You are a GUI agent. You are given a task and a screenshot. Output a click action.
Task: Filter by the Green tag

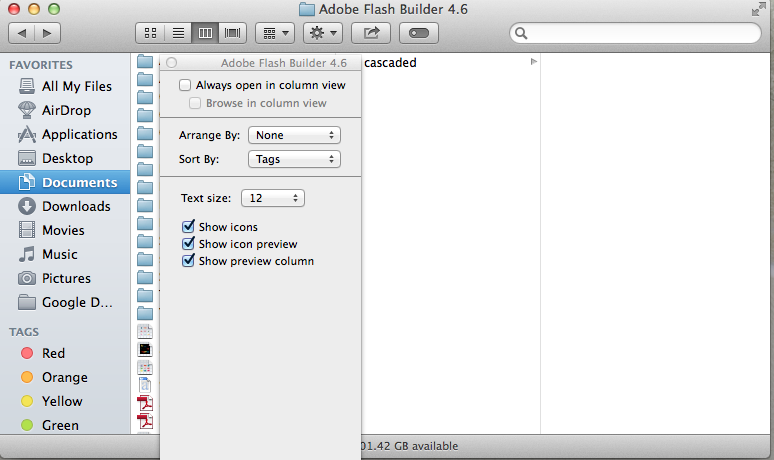[65, 425]
